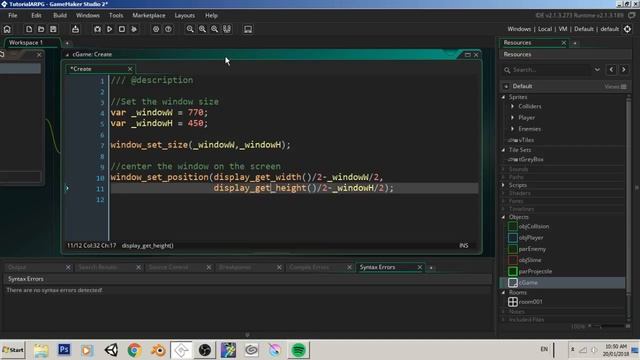The height and width of the screenshot is (360, 640).
Task: Create a new project from toolbar
Action: pyautogui.click(x=29, y=29)
